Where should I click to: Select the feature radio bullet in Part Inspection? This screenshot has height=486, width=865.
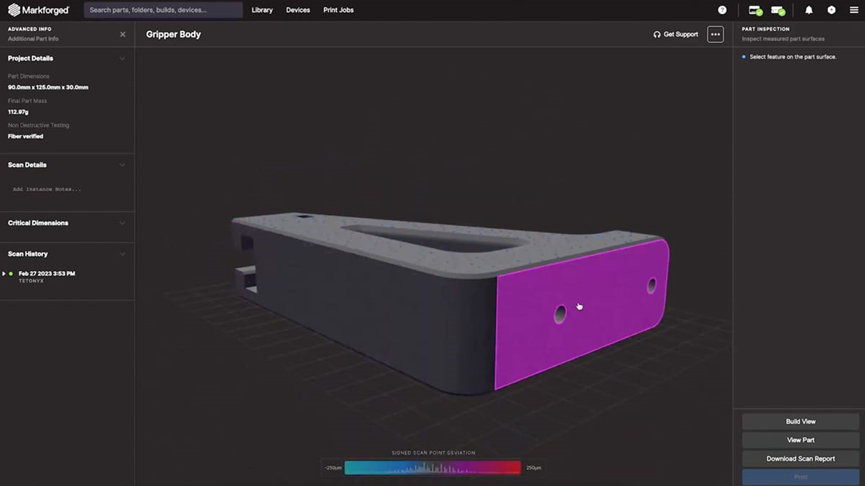744,57
